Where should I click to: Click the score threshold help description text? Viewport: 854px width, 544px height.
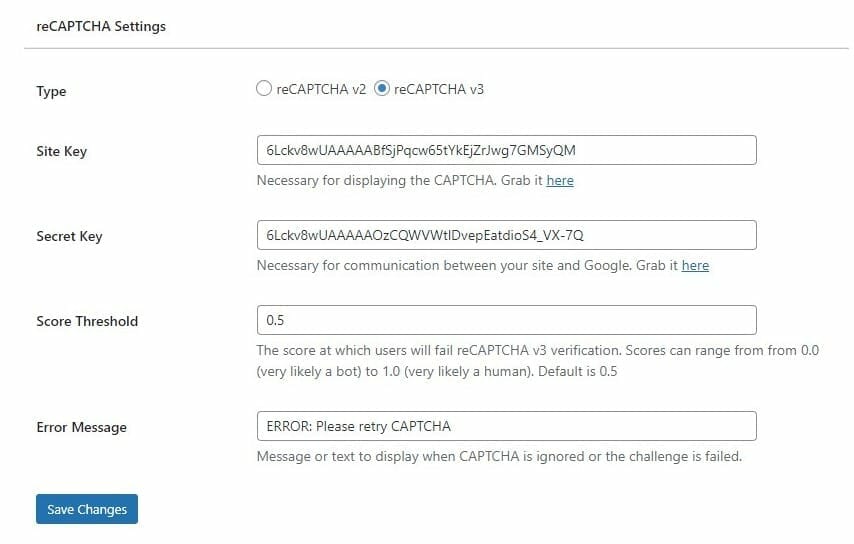tap(538, 361)
